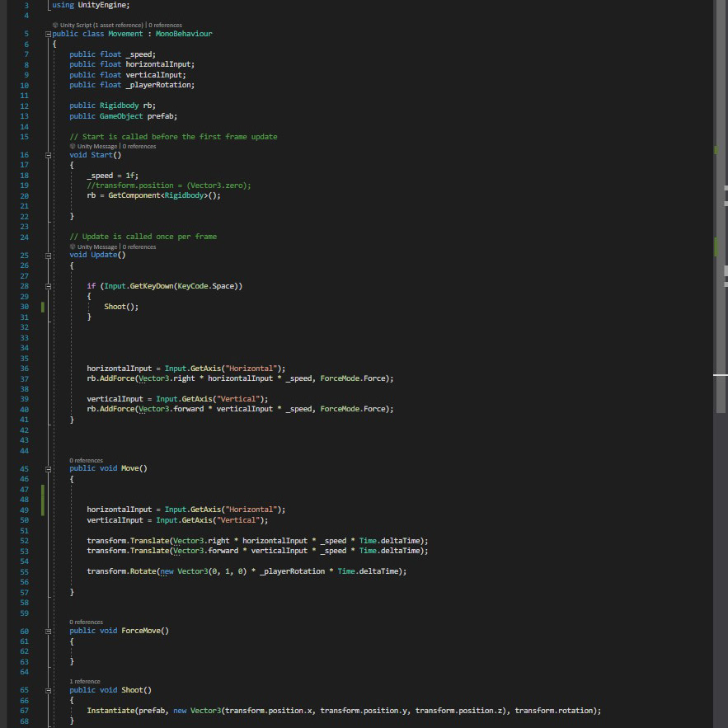The image size is (728, 728).
Task: Click the "Horizontal" string on line 36
Action: [251, 369]
